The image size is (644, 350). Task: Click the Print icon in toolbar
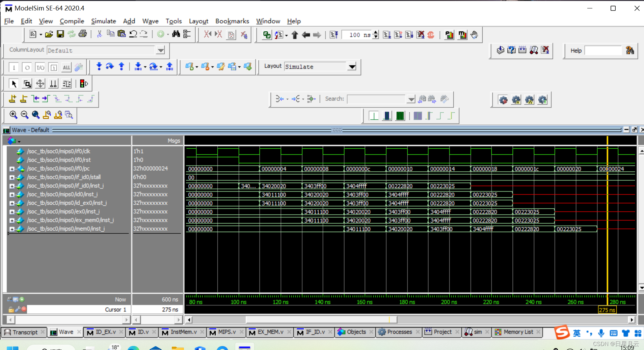tap(83, 34)
